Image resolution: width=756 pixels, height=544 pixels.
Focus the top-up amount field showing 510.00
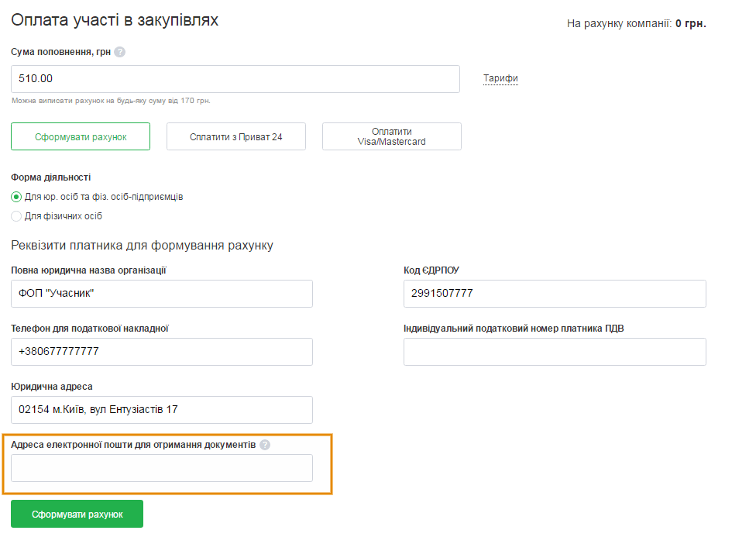coord(235,79)
